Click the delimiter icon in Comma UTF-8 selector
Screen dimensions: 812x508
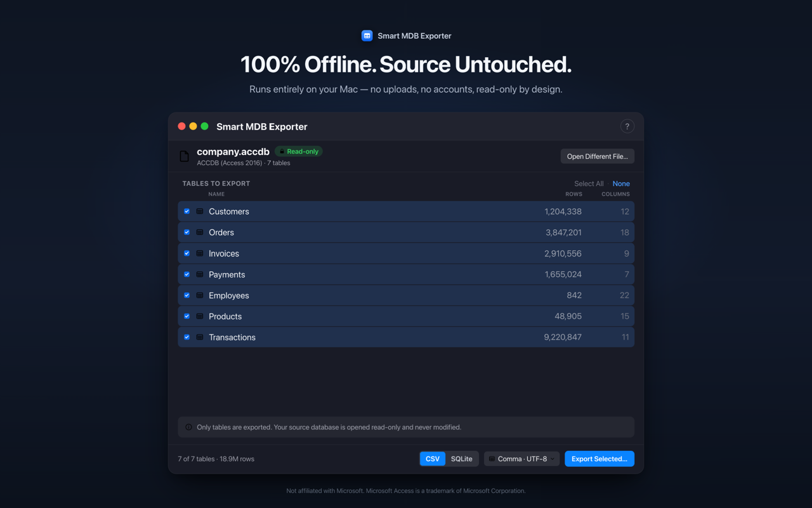pos(492,458)
